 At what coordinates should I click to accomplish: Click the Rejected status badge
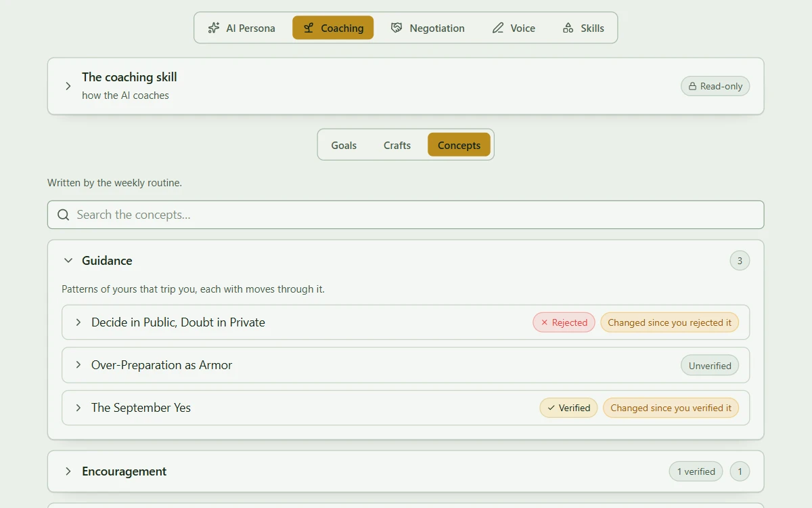pos(564,322)
